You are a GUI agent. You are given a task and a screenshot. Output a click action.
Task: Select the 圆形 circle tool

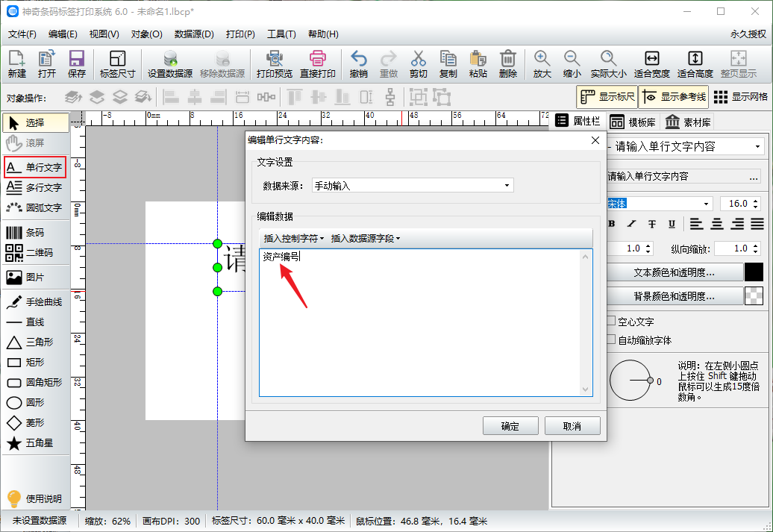(x=35, y=403)
